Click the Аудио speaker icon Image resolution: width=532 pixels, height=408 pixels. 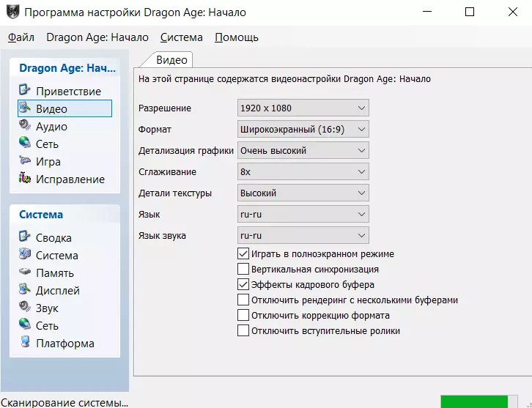tap(25, 125)
